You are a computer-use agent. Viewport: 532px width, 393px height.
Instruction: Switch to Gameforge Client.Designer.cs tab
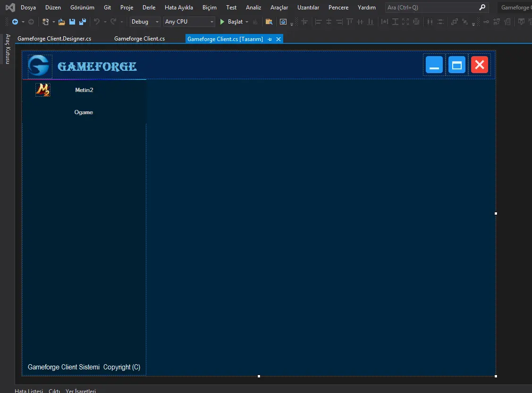54,39
